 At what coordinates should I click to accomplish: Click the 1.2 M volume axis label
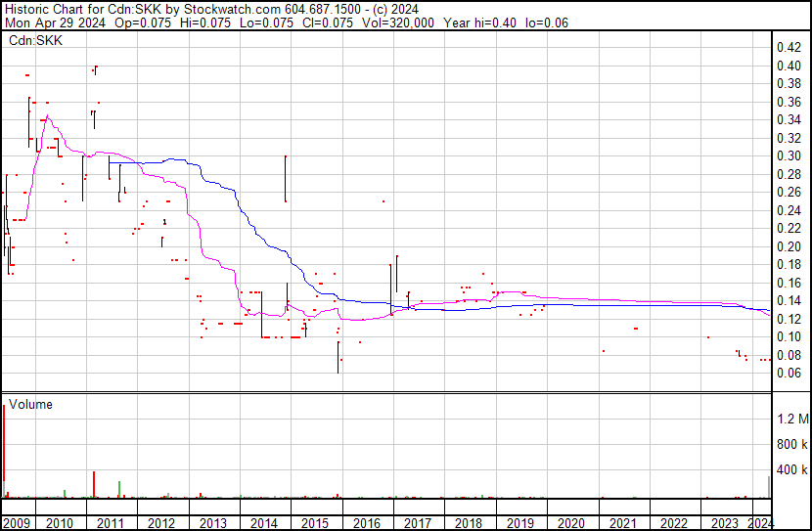[x=792, y=420]
